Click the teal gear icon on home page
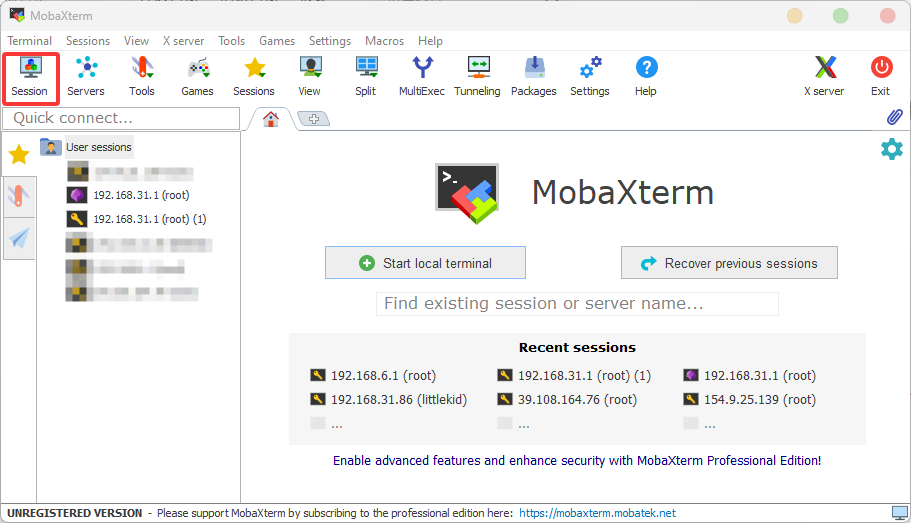 coord(892,149)
